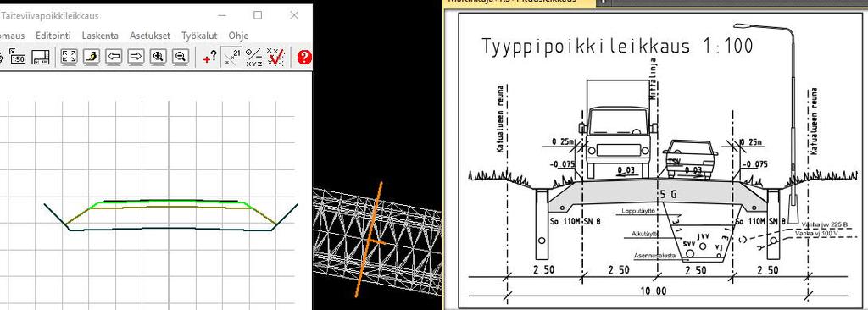Click the 1:50 scale icon
This screenshot has width=868, height=310.
point(18,57)
